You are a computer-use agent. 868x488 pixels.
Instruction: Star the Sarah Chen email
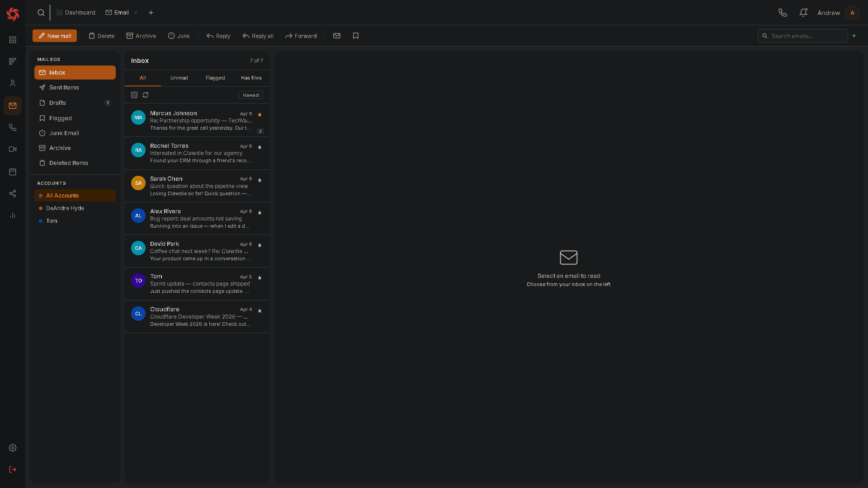click(x=259, y=180)
